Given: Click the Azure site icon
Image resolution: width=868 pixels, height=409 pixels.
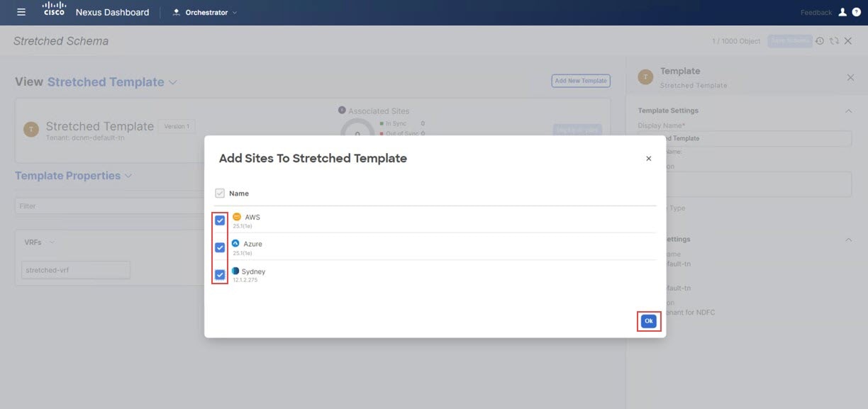Looking at the screenshot, I should (x=236, y=243).
